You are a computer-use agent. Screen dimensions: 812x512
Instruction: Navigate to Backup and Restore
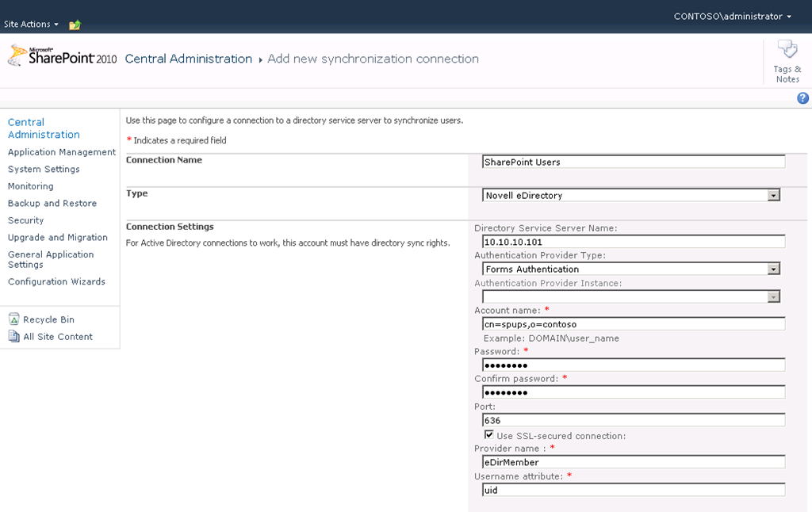[x=52, y=204]
